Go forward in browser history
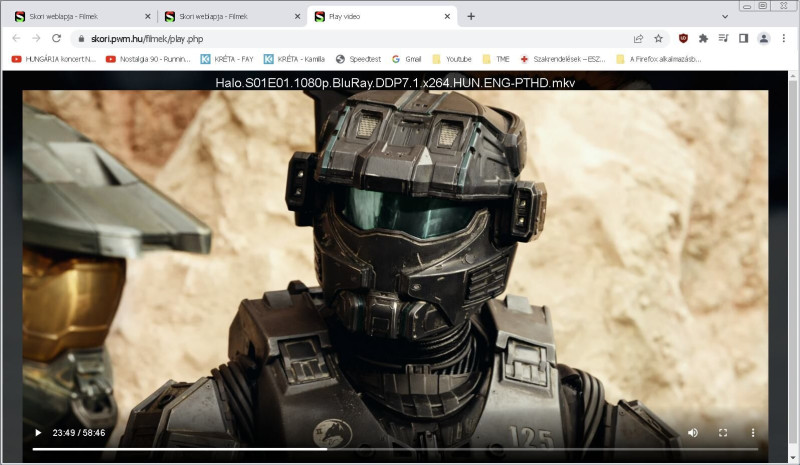 (36, 39)
